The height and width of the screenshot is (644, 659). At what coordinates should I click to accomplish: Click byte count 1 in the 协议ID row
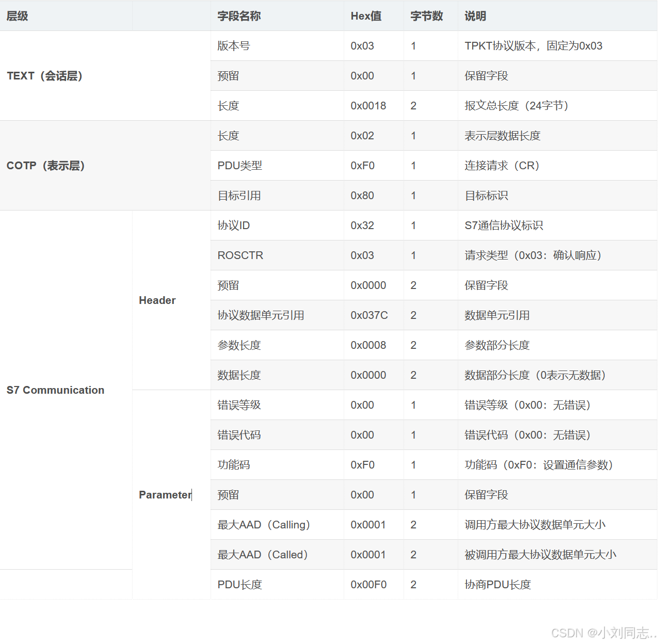(x=413, y=226)
